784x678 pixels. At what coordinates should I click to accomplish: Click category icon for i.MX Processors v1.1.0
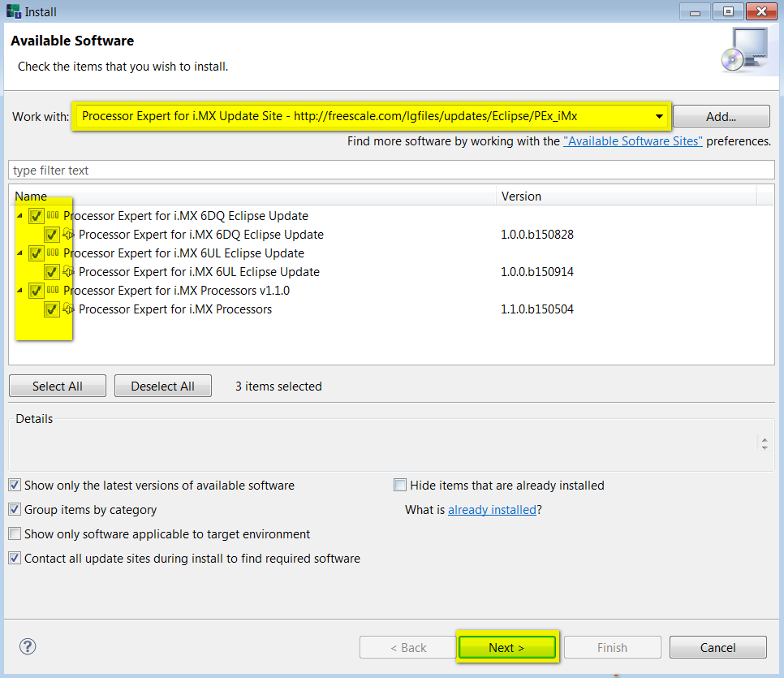click(53, 290)
